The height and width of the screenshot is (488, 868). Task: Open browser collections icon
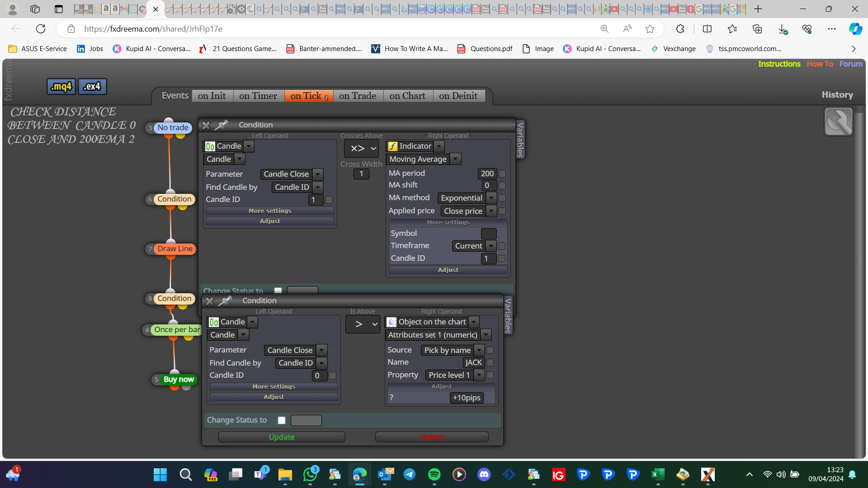click(x=757, y=29)
